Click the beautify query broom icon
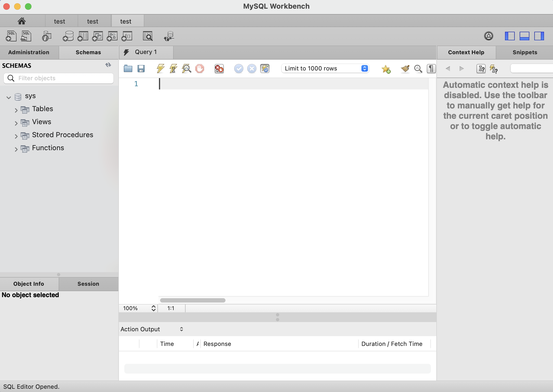 click(x=405, y=69)
